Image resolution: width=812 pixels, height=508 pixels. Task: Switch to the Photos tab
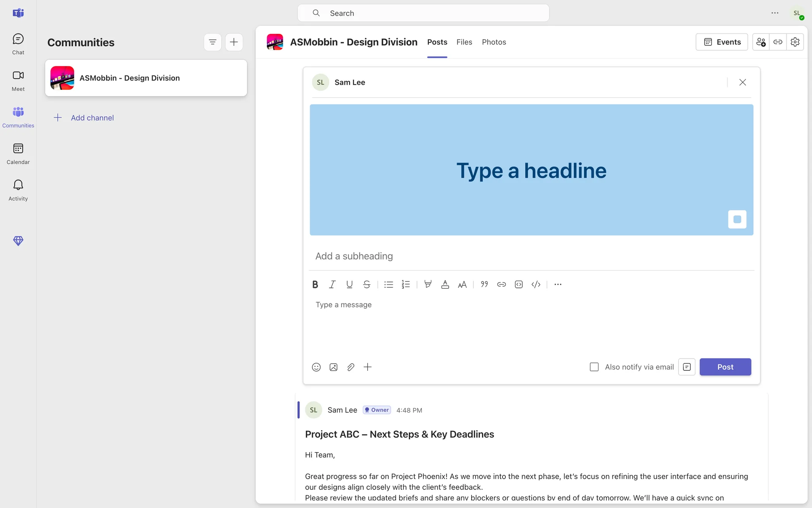pyautogui.click(x=494, y=42)
